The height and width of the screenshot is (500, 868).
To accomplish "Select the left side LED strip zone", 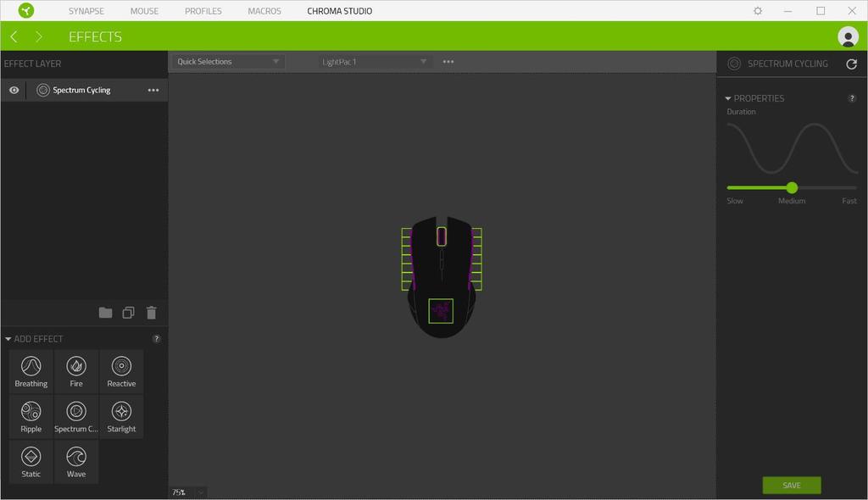I will click(407, 259).
